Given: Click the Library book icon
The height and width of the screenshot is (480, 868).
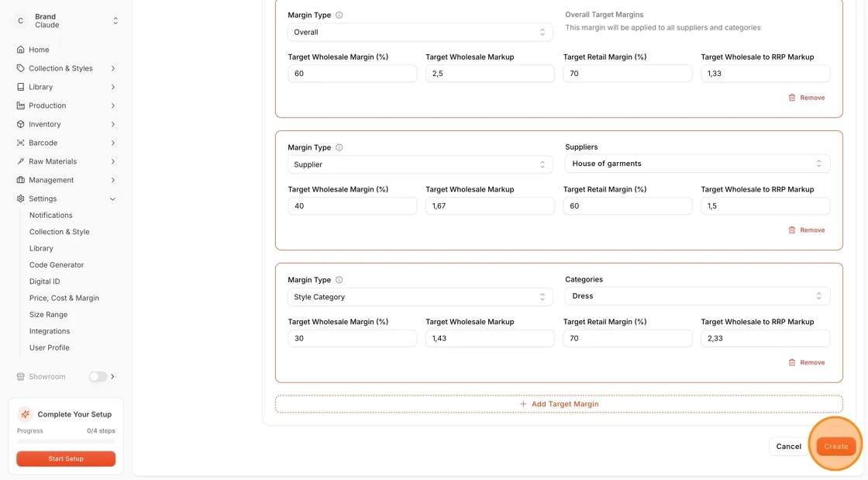Looking at the screenshot, I should [x=20, y=87].
